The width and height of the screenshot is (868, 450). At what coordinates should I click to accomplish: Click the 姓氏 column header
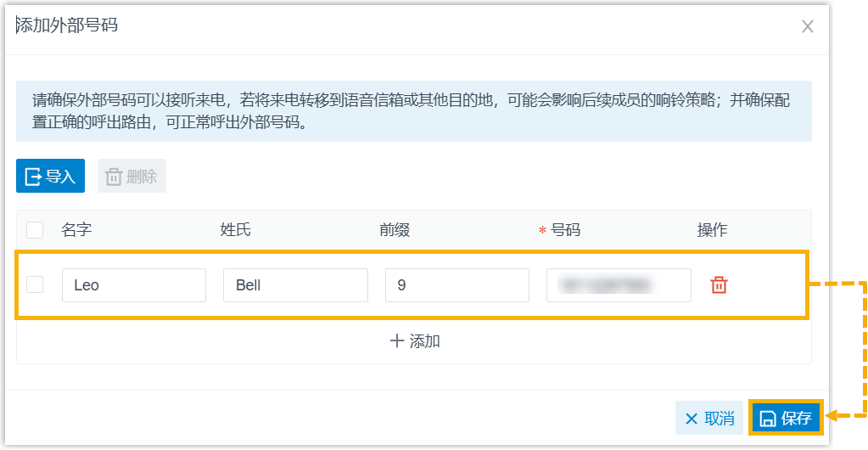(236, 229)
